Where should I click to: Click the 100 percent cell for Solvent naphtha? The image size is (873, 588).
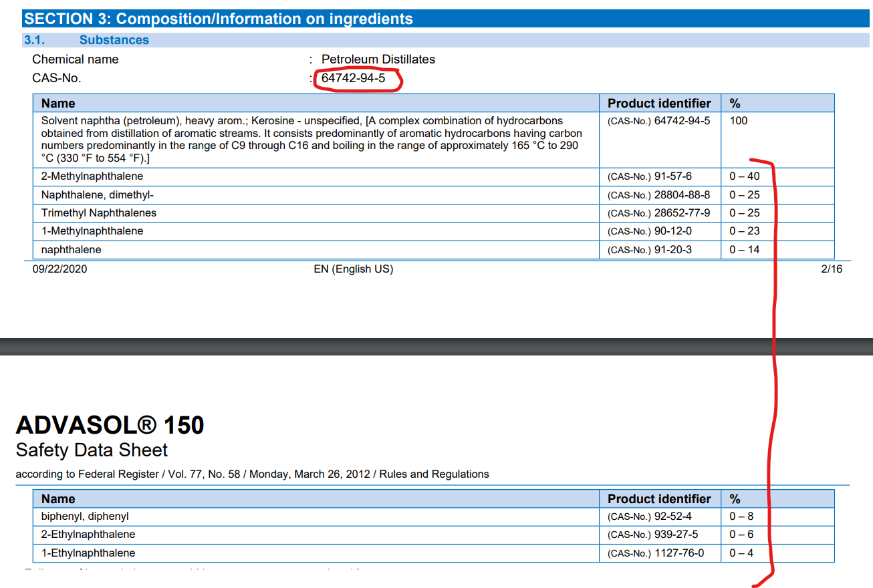pyautogui.click(x=739, y=121)
